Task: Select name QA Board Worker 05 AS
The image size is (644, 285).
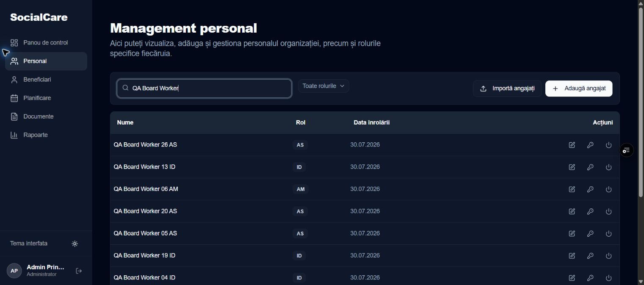Action: click(x=145, y=233)
